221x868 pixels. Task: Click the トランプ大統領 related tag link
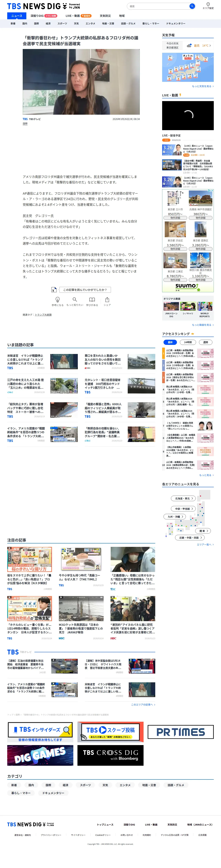[43, 315]
